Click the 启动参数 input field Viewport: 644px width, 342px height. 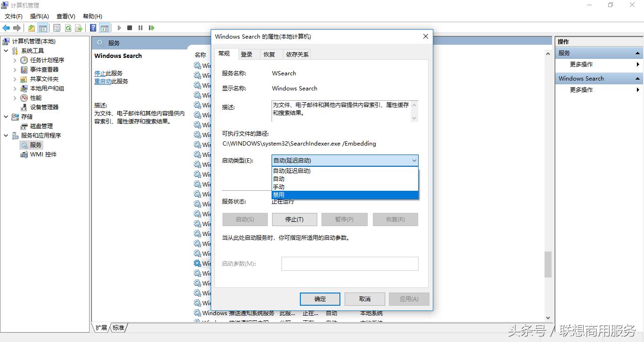pyautogui.click(x=350, y=264)
